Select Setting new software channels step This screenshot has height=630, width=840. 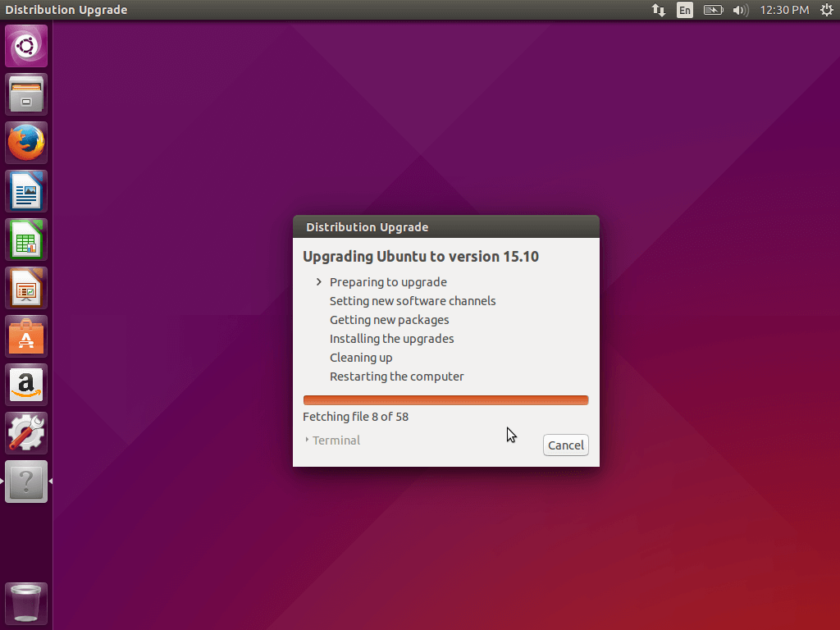pos(413,301)
